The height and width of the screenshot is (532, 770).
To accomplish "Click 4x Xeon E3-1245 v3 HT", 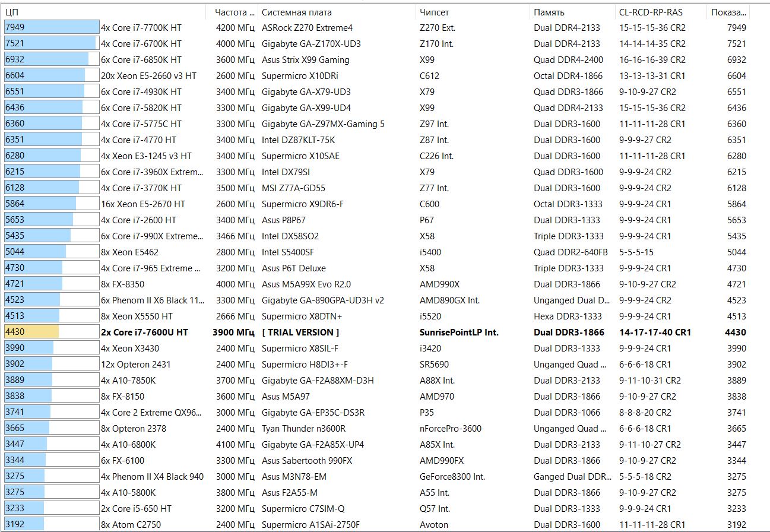I will coord(146,156).
